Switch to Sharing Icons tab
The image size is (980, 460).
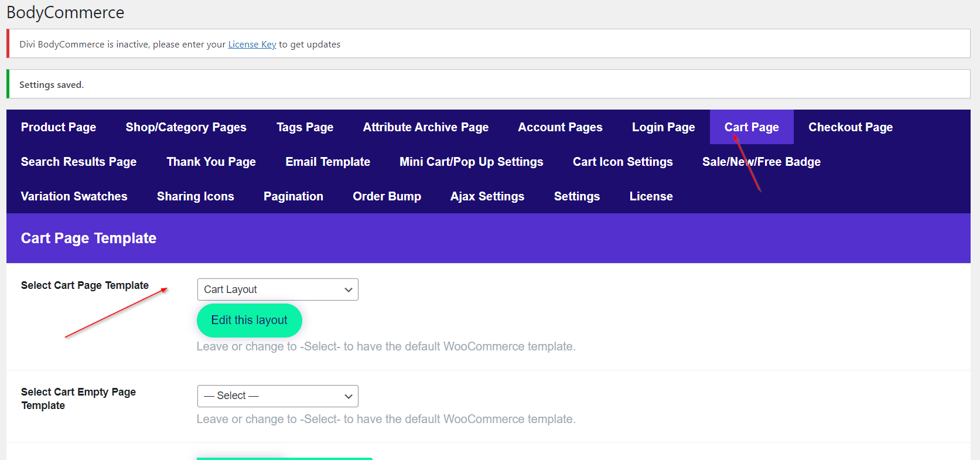pos(195,196)
